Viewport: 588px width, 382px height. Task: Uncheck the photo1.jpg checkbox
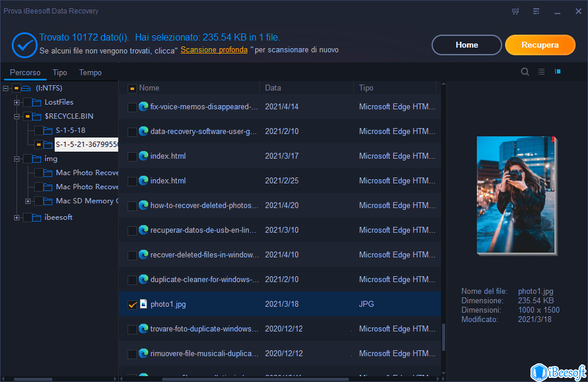(x=132, y=304)
